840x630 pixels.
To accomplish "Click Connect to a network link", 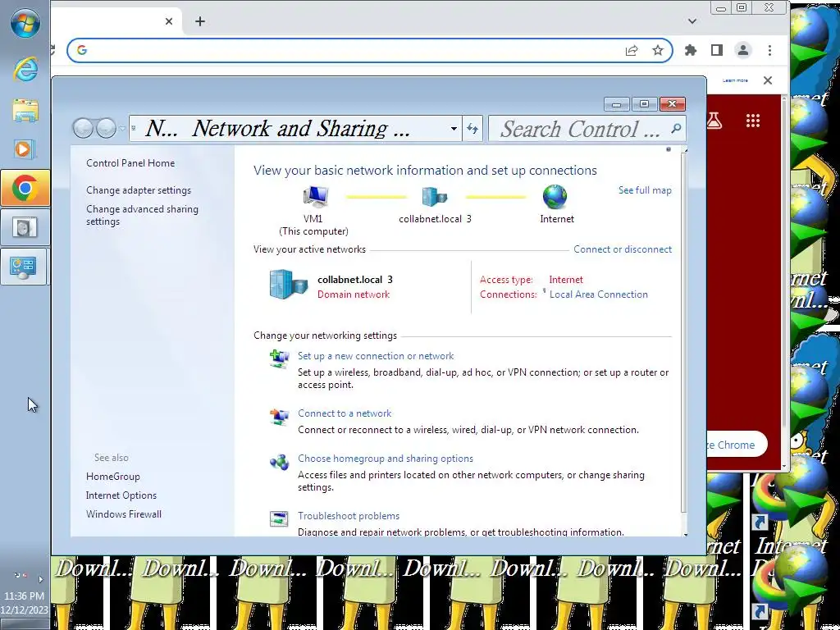I will pyautogui.click(x=345, y=413).
